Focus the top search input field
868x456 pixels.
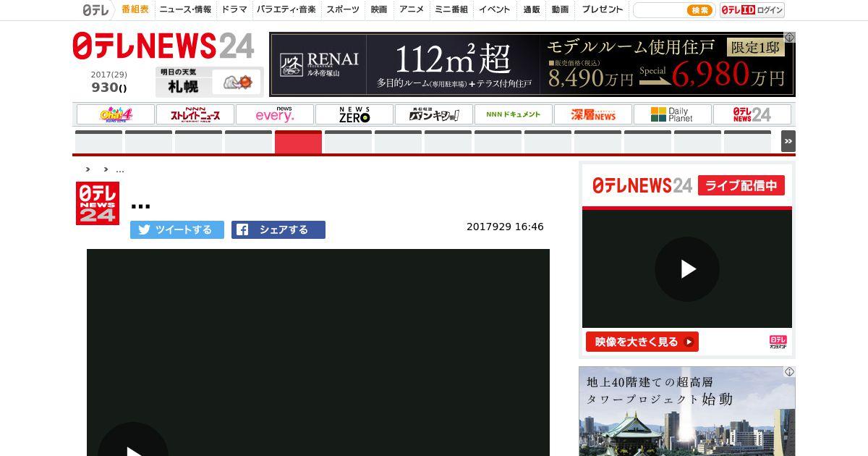click(x=659, y=10)
